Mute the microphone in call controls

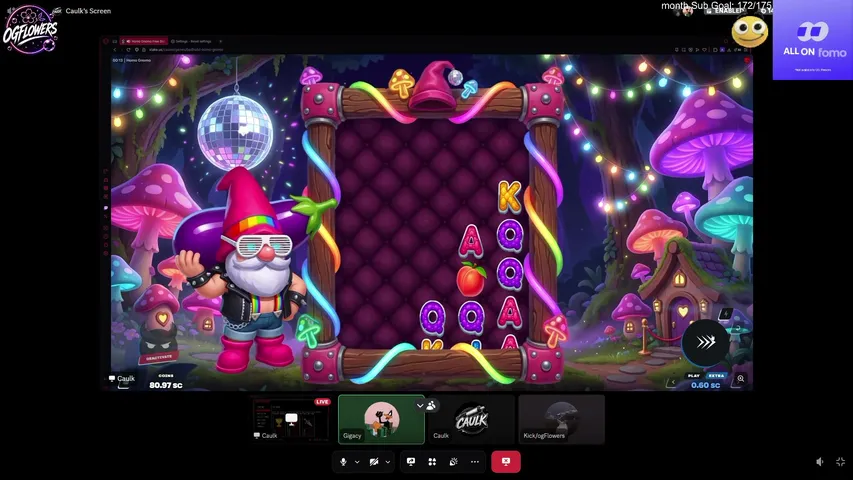pyautogui.click(x=343, y=461)
